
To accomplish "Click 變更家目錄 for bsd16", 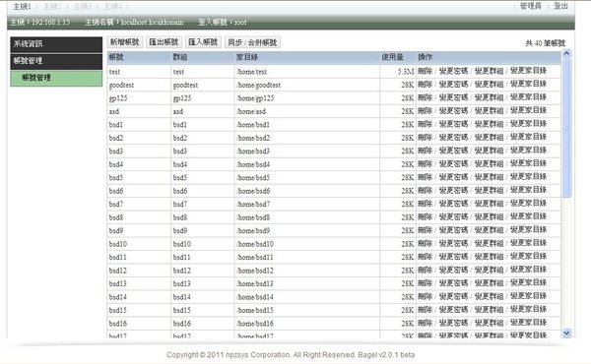I will [x=528, y=323].
